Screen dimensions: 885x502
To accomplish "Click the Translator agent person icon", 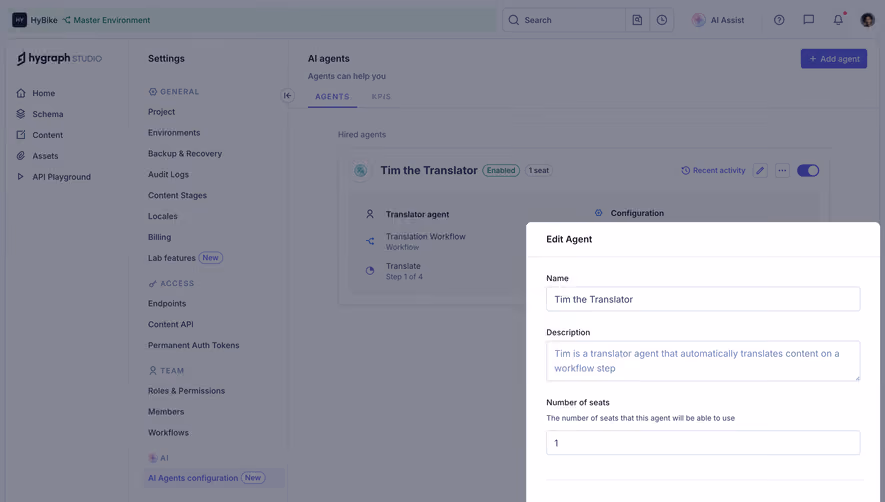I will coord(370,214).
